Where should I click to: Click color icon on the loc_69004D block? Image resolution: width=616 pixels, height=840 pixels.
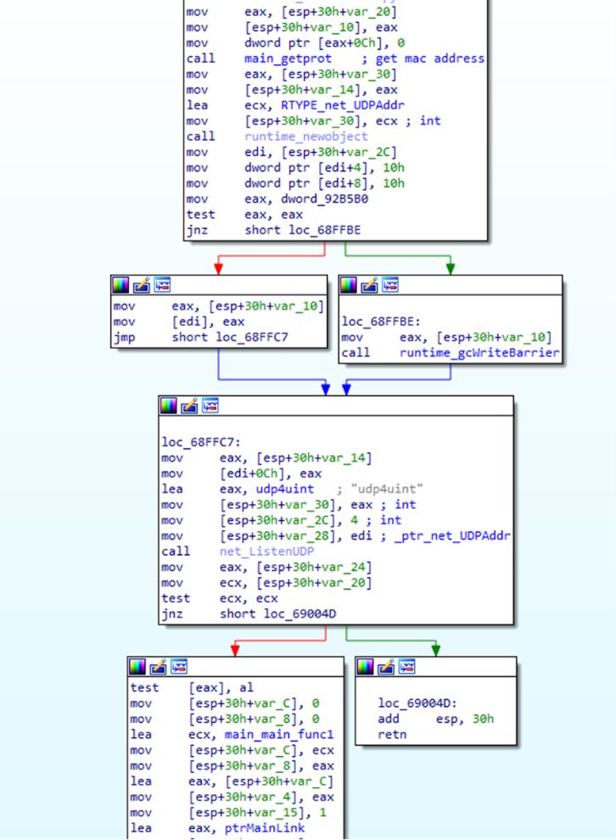pos(365,667)
